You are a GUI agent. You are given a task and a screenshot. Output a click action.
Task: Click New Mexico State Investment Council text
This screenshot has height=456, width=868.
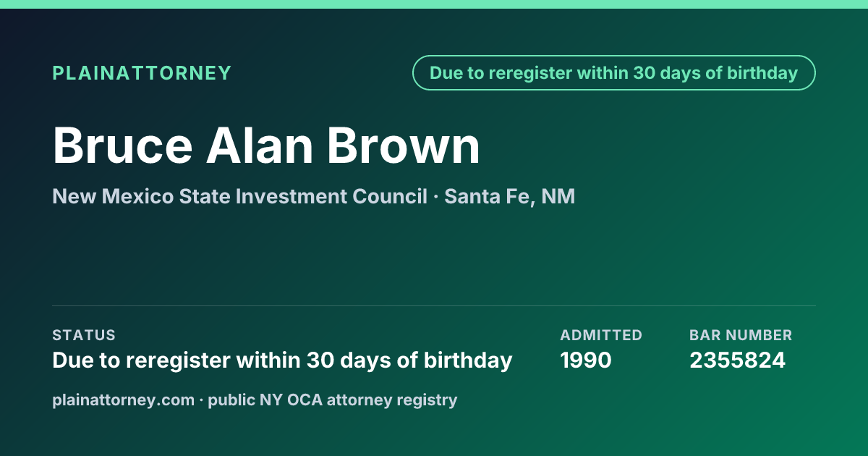tap(239, 196)
